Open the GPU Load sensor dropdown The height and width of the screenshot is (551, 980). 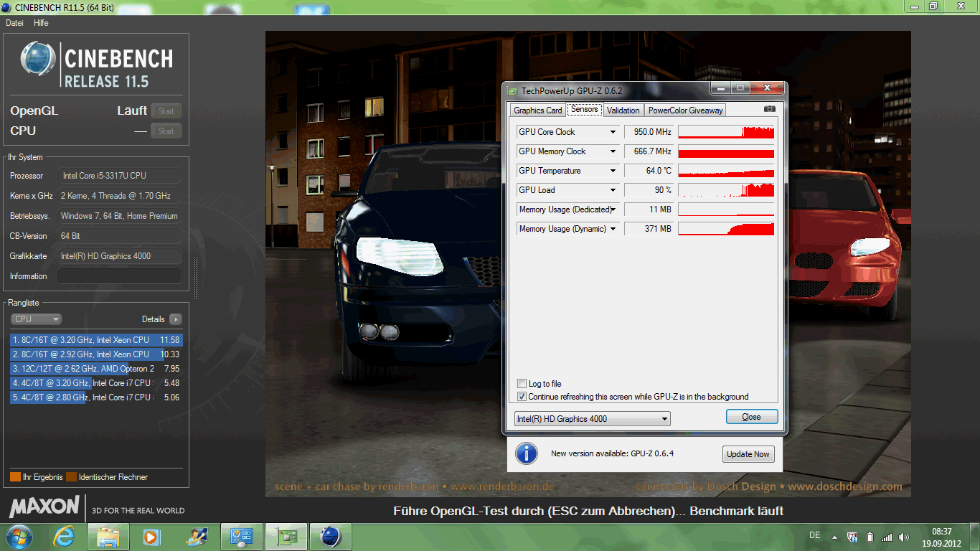coord(613,190)
